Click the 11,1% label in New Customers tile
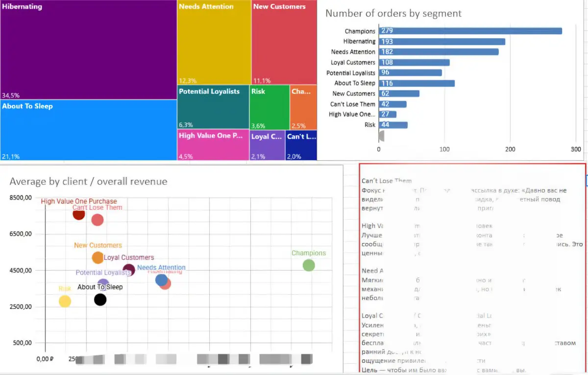 (262, 81)
